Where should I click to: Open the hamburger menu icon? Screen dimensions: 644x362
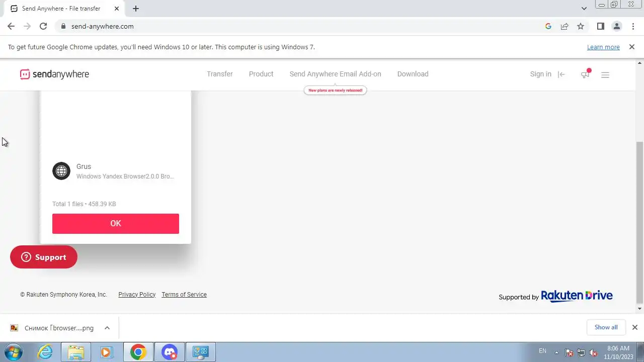(x=605, y=75)
